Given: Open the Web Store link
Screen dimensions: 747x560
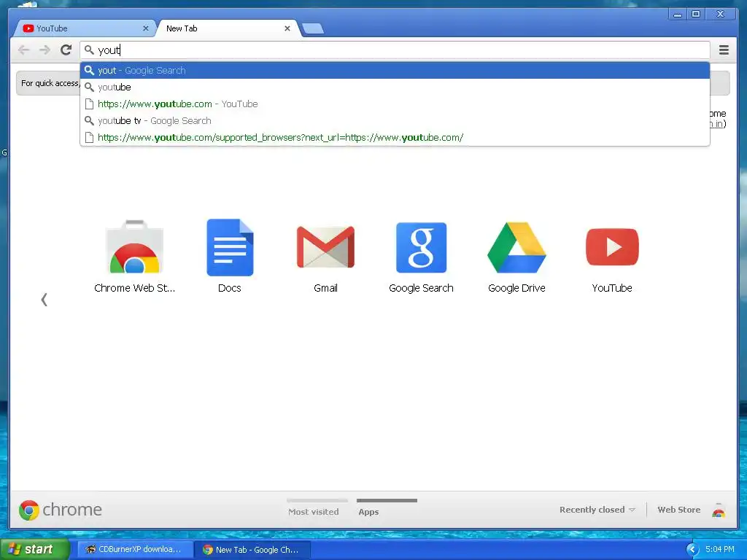Looking at the screenshot, I should pos(679,510).
